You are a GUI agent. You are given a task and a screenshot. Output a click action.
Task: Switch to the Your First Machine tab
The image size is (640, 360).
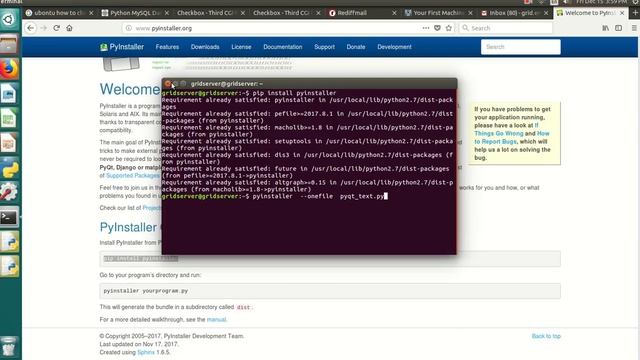438,13
